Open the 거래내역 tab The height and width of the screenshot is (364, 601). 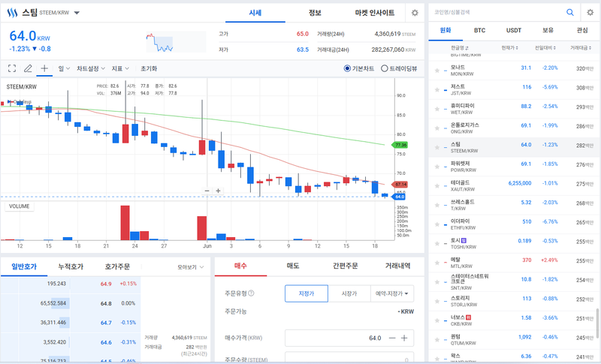click(398, 266)
